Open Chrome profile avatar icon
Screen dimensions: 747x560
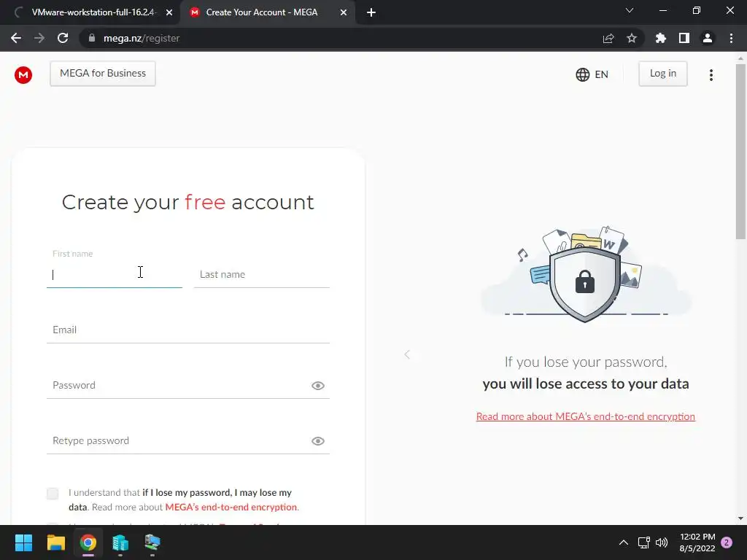(708, 38)
